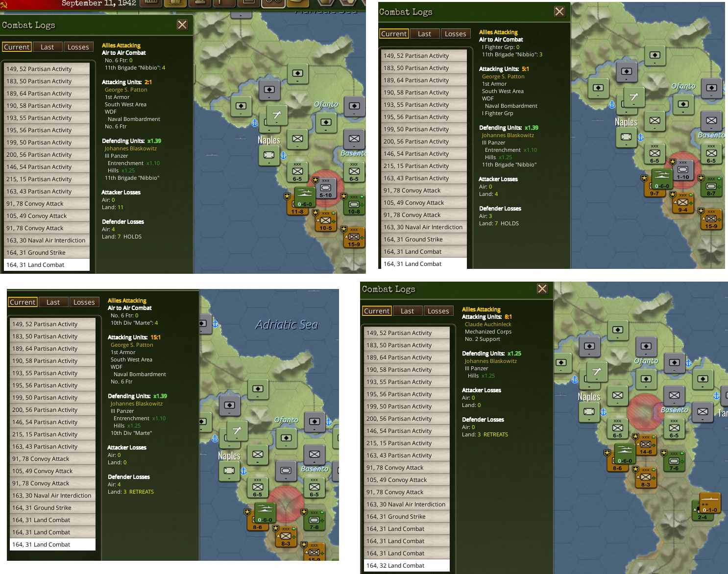Select '163, 30 Naval Air Interdiction' in top-left list
Image resolution: width=728 pixels, height=574 pixels.
click(47, 240)
